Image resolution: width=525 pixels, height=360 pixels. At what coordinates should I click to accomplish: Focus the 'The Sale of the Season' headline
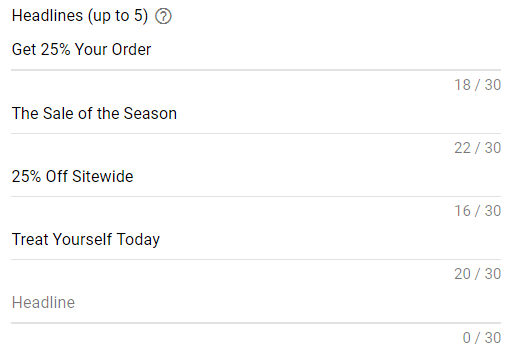pos(256,114)
